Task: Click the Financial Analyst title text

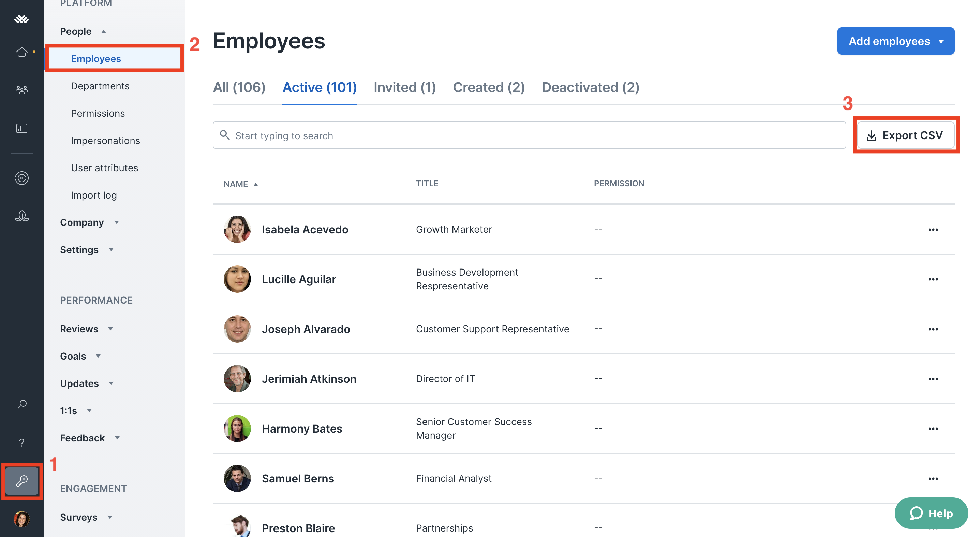Action: pyautogui.click(x=454, y=478)
